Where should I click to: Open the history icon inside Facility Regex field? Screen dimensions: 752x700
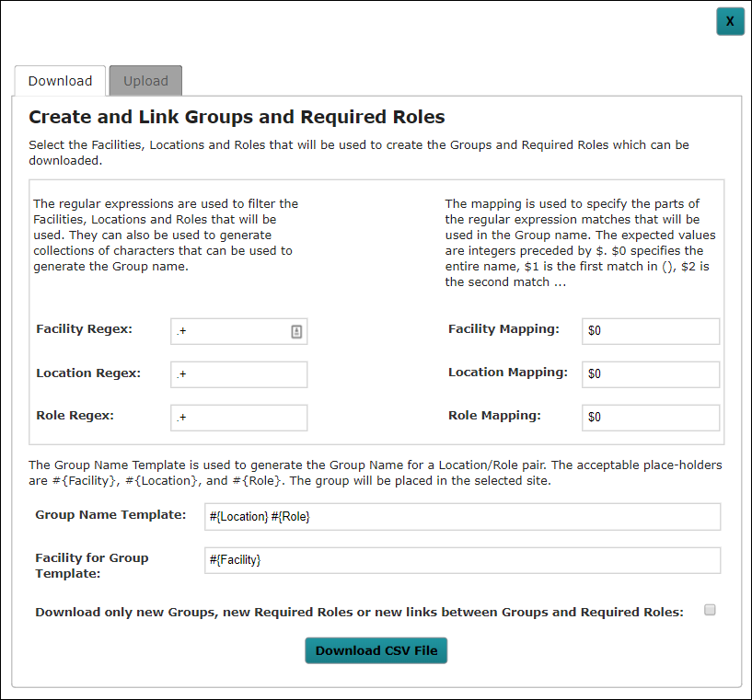[297, 331]
